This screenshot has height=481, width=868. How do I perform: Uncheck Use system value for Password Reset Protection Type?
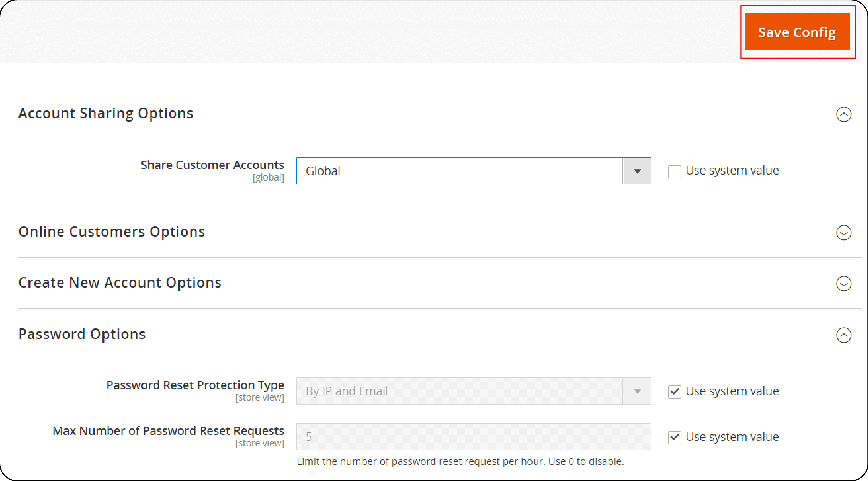[x=674, y=392]
